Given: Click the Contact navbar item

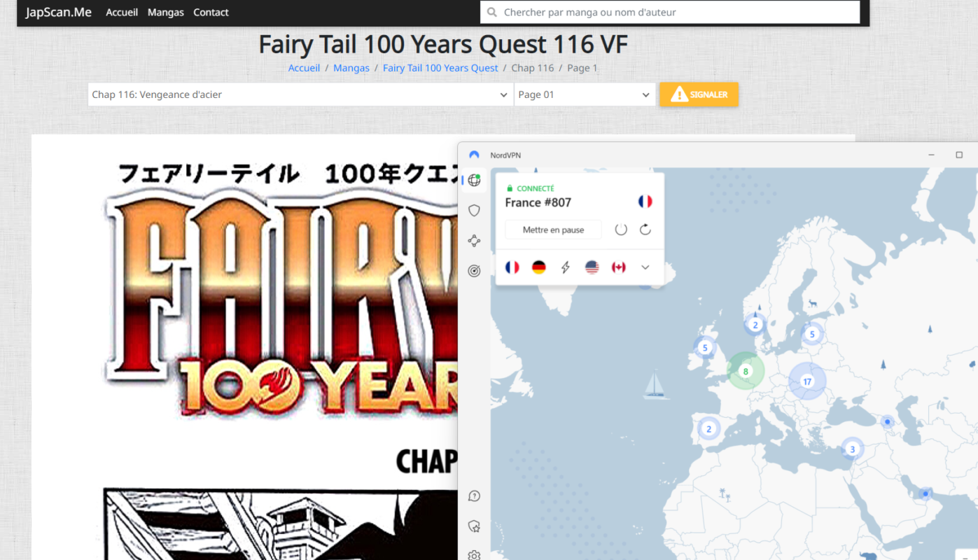Looking at the screenshot, I should pyautogui.click(x=211, y=13).
